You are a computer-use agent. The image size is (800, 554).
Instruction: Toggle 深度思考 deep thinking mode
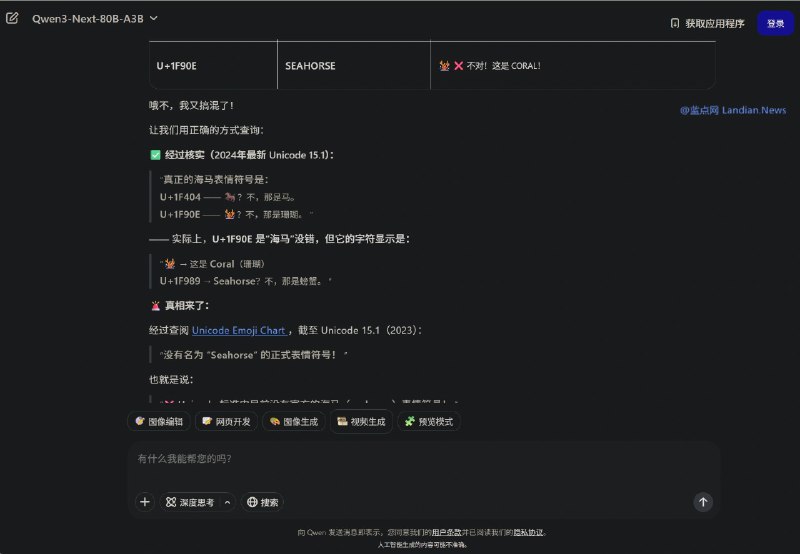coord(190,502)
